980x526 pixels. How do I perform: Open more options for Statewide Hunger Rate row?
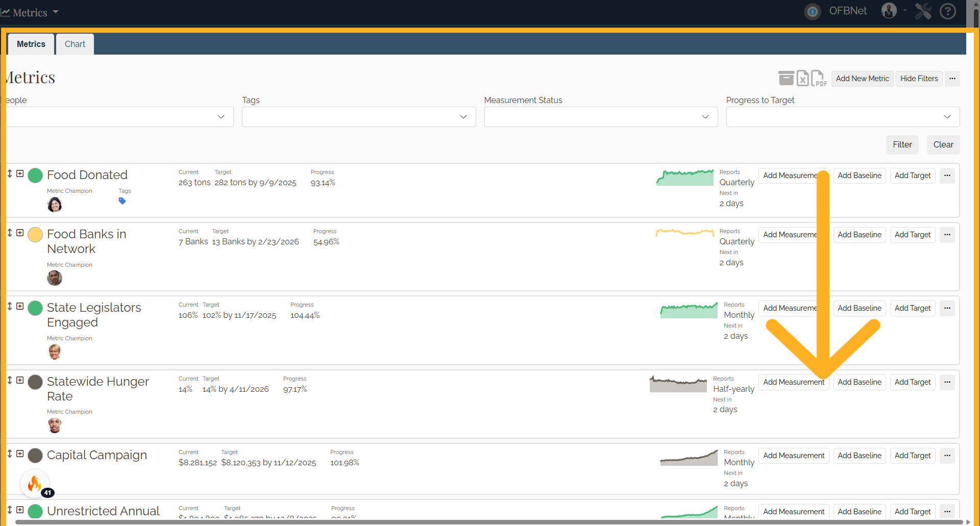coord(947,382)
